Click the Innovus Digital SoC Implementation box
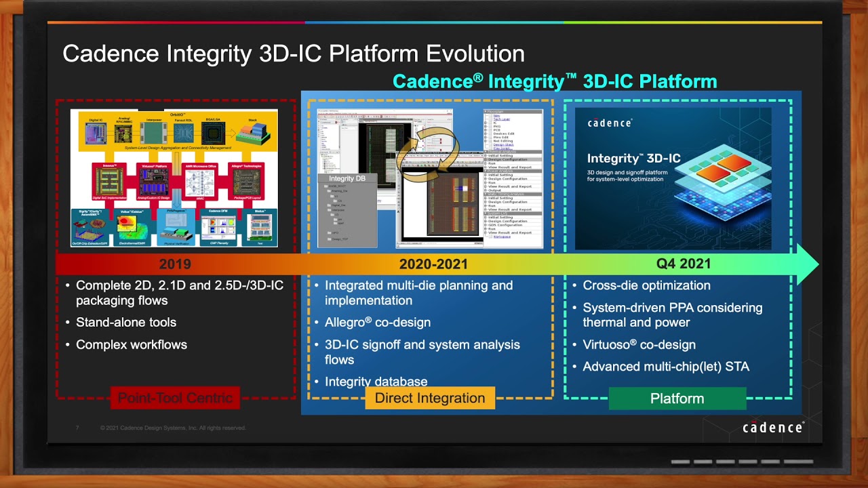Viewport: 868px width, 488px height. coord(109,182)
